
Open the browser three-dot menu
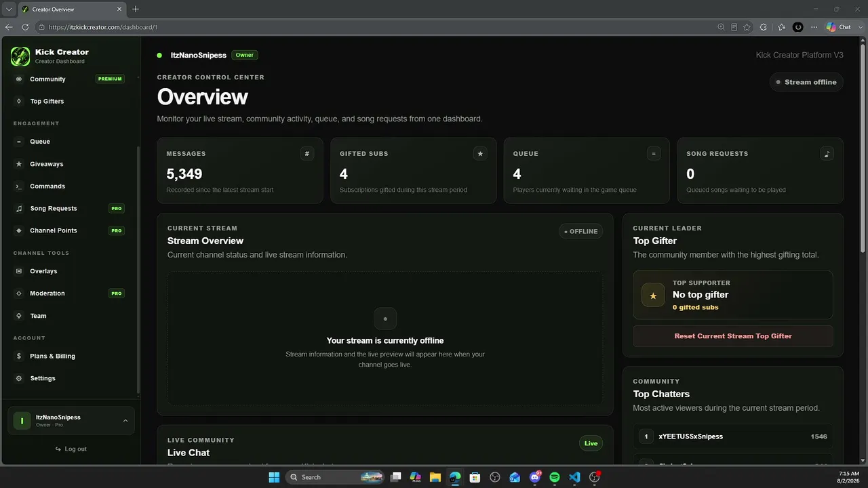tap(814, 27)
